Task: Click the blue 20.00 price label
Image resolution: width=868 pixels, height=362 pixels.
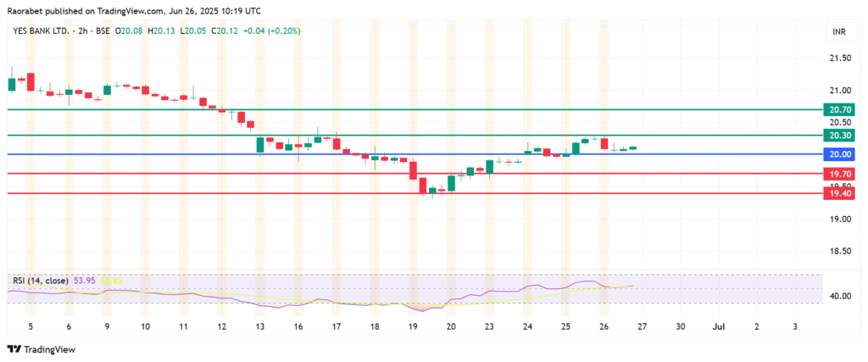Action: click(839, 154)
